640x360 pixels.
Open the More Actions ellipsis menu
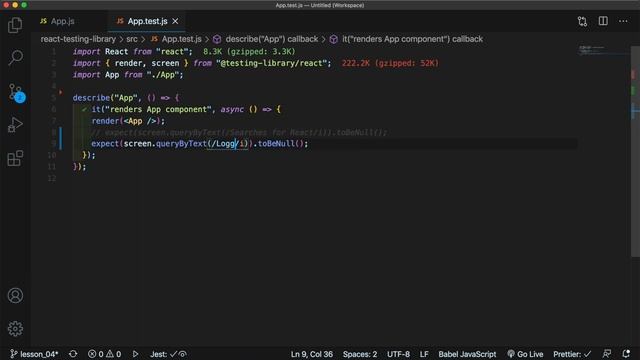pyautogui.click(x=623, y=21)
